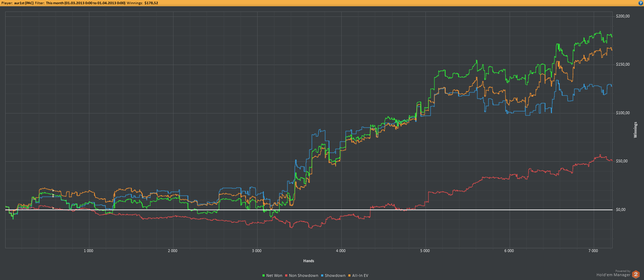
Task: Click the This month date filter text
Action: tap(86, 3)
